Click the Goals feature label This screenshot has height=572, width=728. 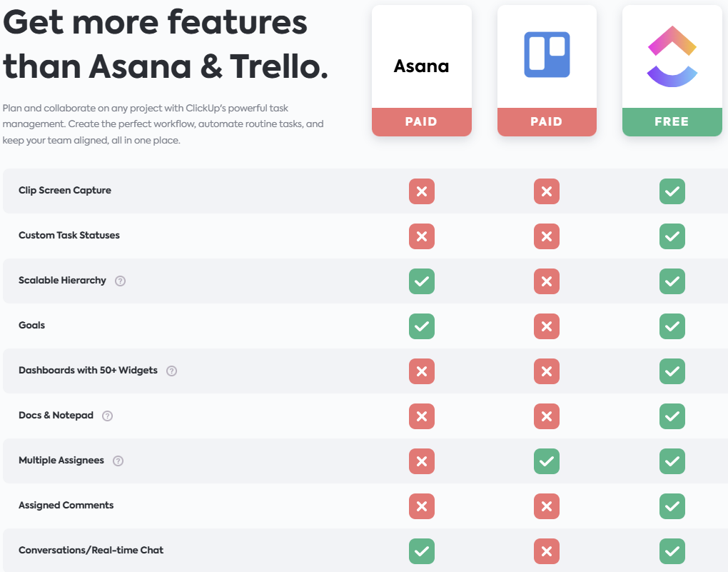[31, 325]
